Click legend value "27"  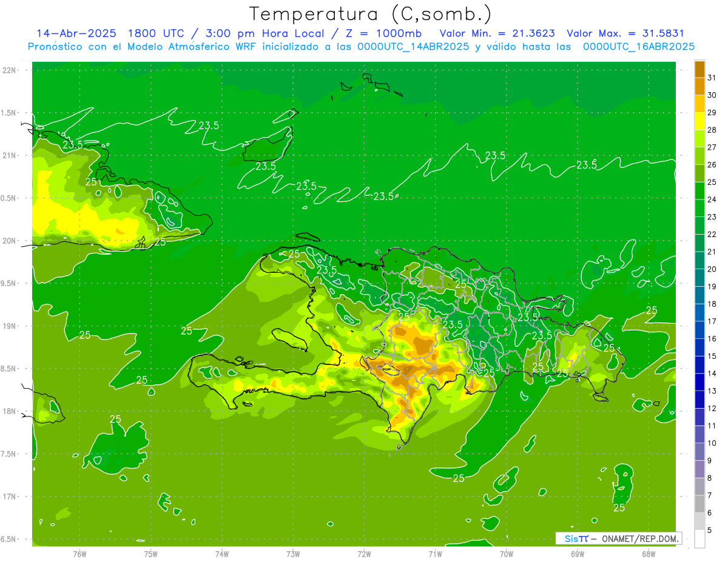click(x=712, y=147)
